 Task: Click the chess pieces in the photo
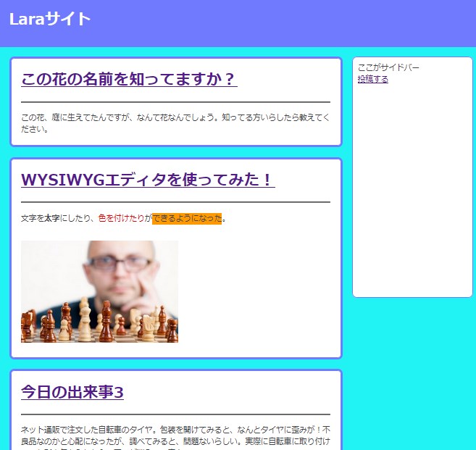pyautogui.click(x=99, y=325)
